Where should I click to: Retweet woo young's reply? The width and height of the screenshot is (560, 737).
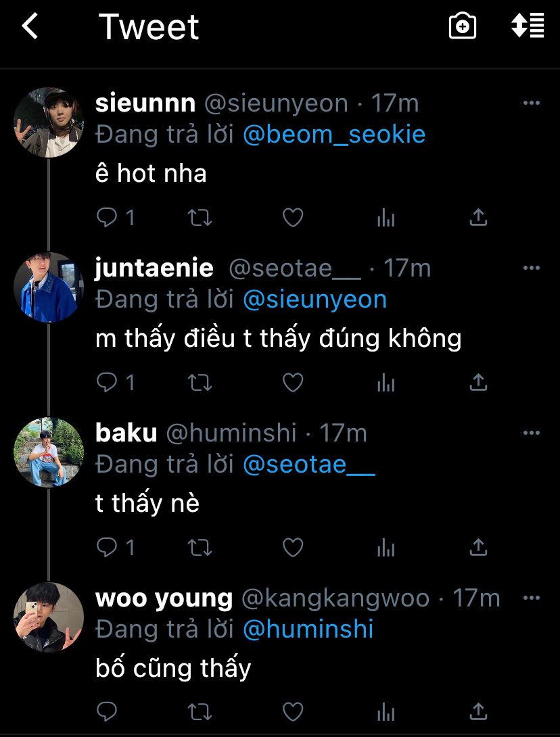pos(200,711)
